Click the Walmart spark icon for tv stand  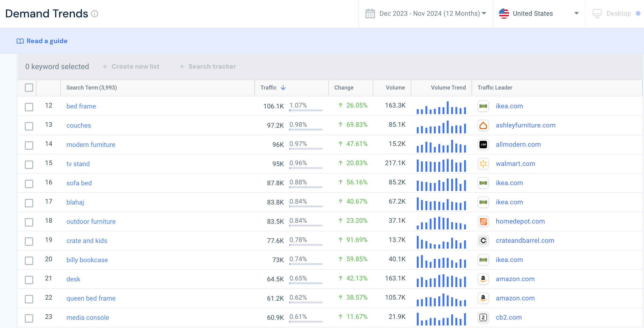483,164
